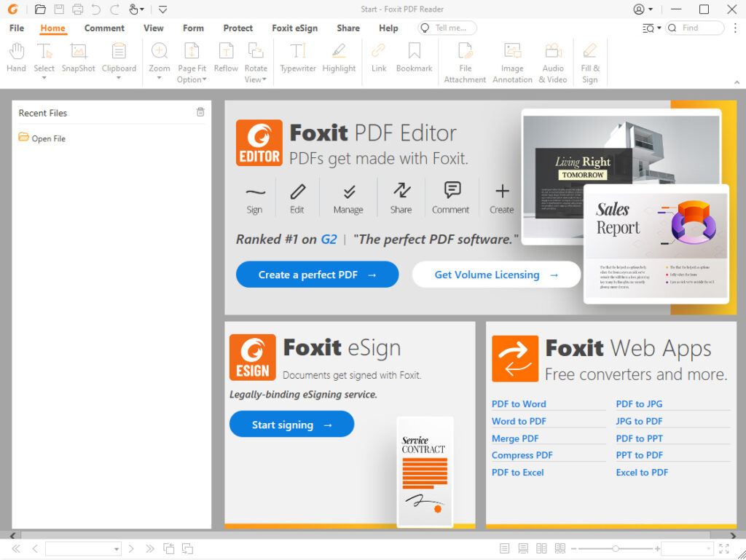Switch to continuous page view layout
746x560 pixels.
point(523,548)
